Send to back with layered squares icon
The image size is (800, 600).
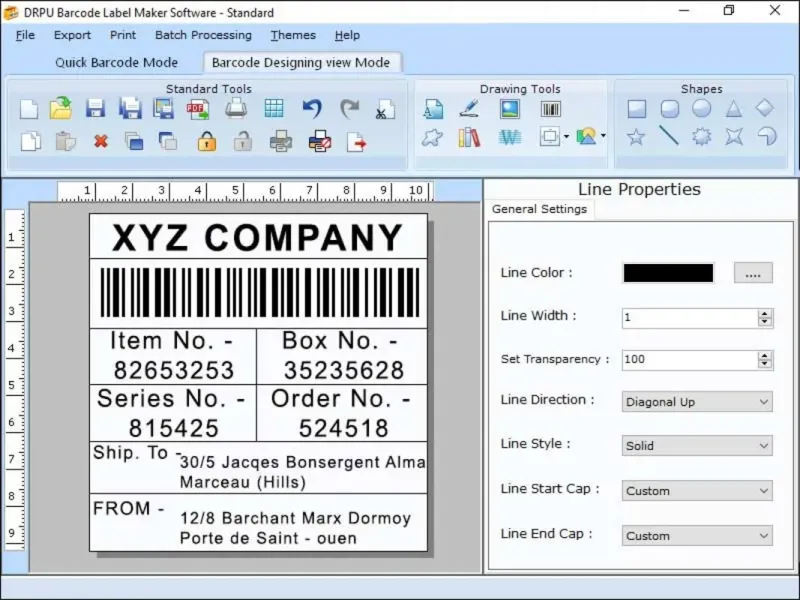[168, 141]
